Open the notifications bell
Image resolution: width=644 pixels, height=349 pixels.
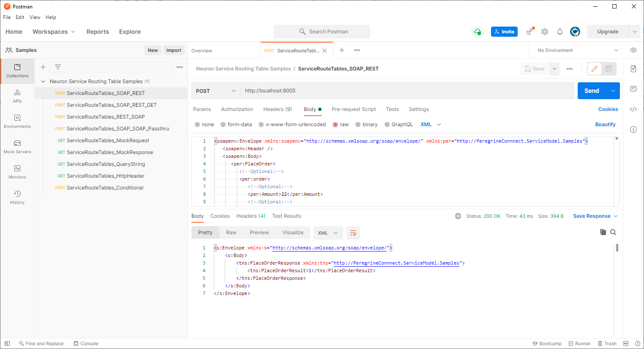(x=560, y=32)
